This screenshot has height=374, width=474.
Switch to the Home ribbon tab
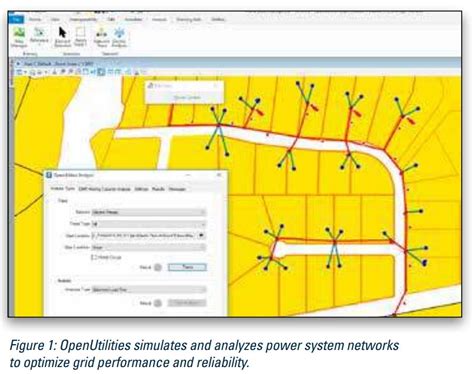35,19
